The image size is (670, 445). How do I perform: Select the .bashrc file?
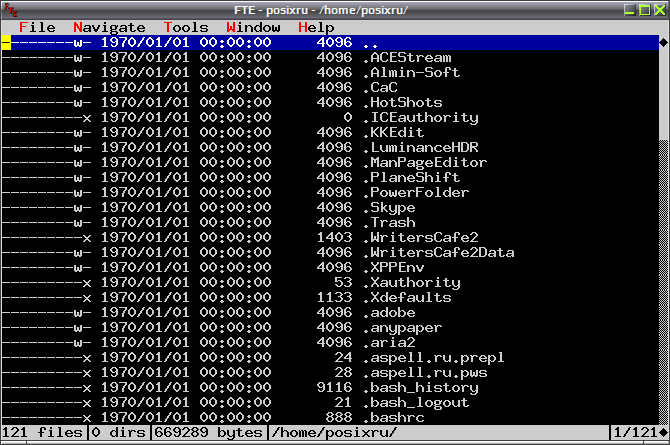pyautogui.click(x=330, y=417)
